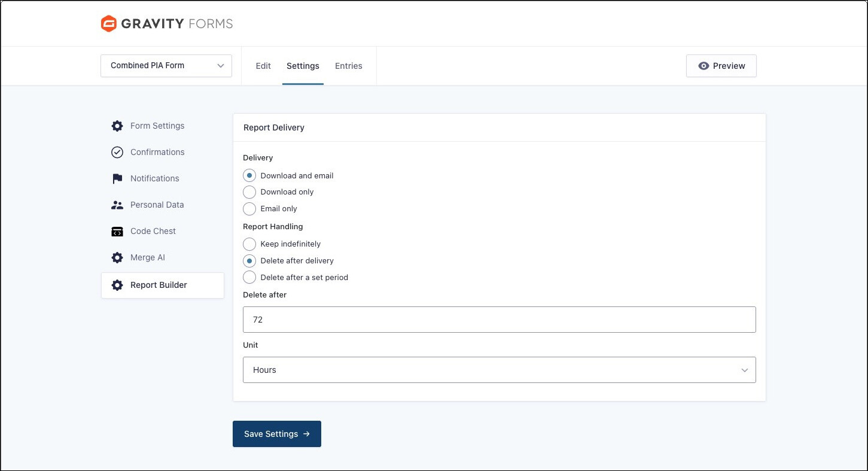Open the Combined PIA Form dropdown

166,66
